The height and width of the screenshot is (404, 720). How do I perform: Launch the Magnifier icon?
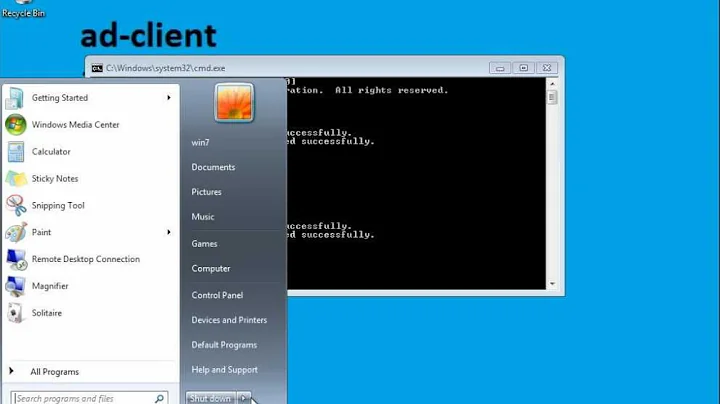(x=16, y=286)
